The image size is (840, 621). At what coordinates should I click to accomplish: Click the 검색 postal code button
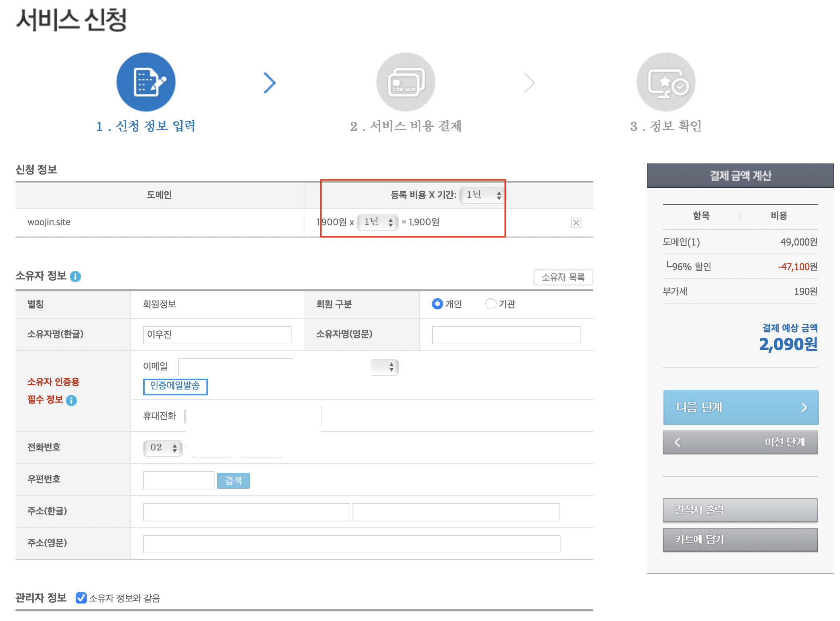click(233, 480)
